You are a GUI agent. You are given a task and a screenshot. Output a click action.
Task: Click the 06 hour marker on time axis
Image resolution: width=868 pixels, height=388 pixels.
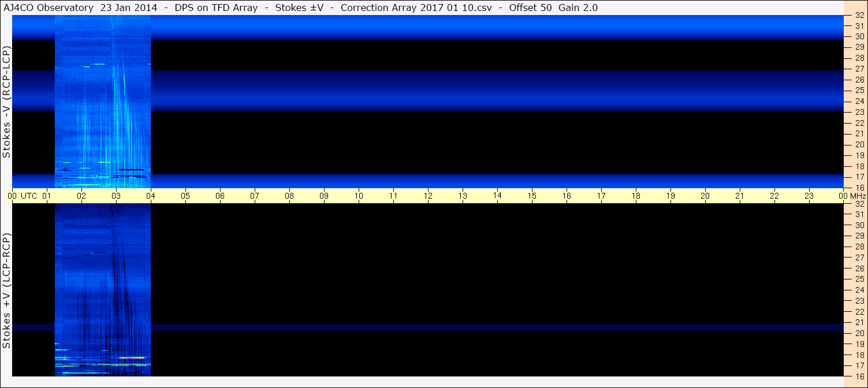point(220,196)
